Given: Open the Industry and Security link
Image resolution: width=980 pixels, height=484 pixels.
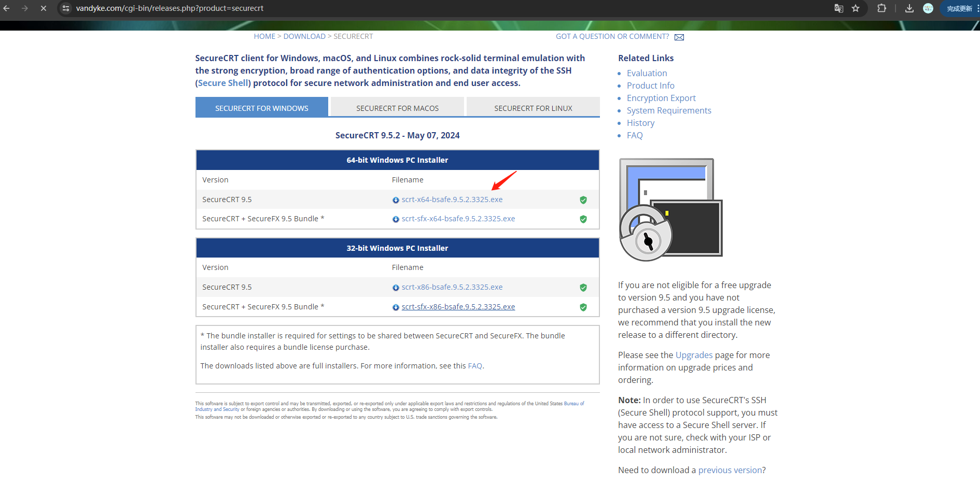Looking at the screenshot, I should pos(217,409).
